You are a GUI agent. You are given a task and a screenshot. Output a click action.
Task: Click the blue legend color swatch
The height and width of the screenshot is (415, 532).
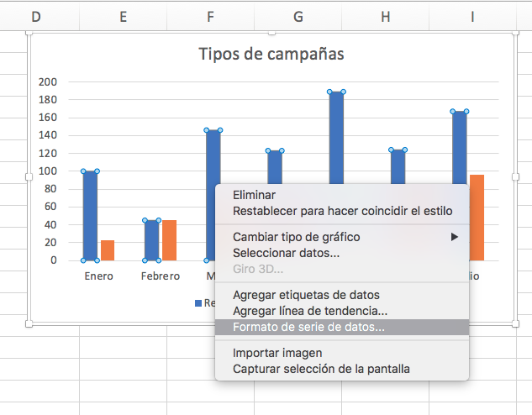[x=199, y=303]
